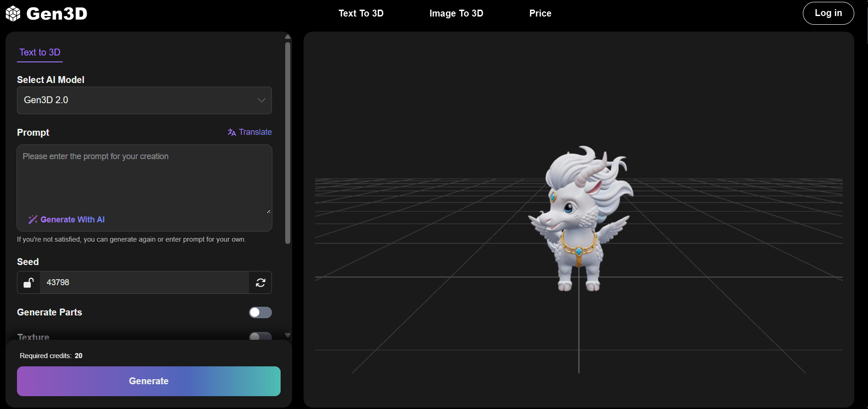Focus the seed number input field
868x409 pixels.
pos(144,282)
